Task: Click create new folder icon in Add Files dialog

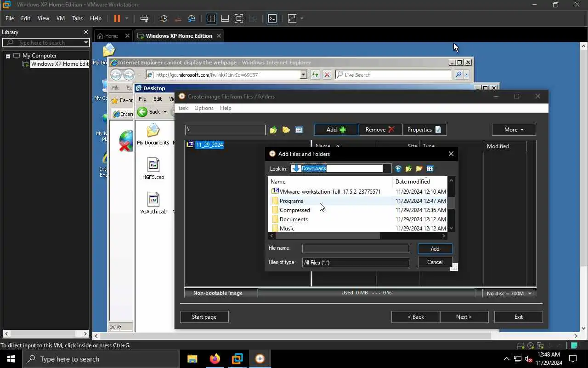Action: 419,169
